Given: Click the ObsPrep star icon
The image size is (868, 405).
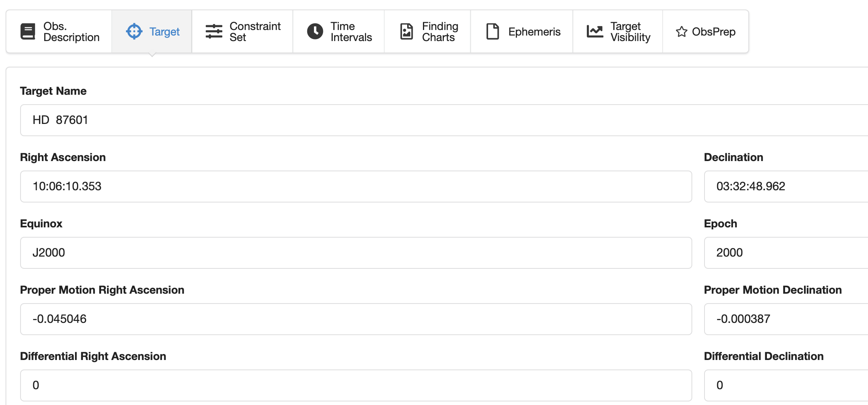Looking at the screenshot, I should 682,32.
